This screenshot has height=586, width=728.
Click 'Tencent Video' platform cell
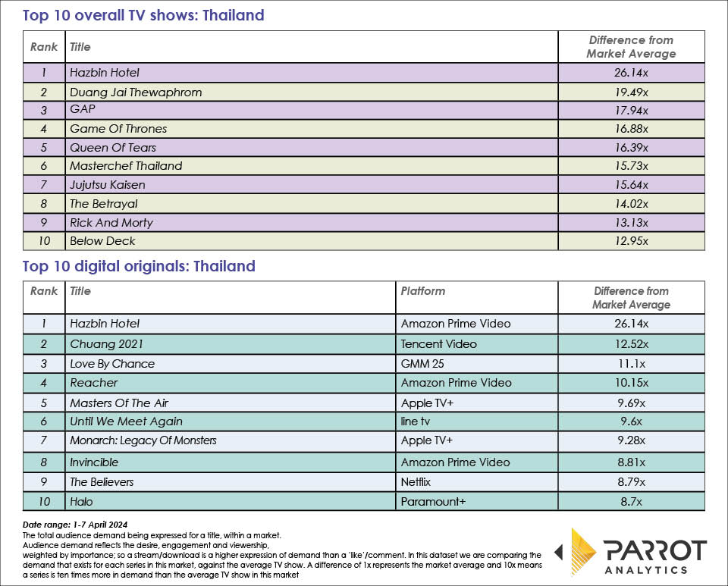(477, 344)
